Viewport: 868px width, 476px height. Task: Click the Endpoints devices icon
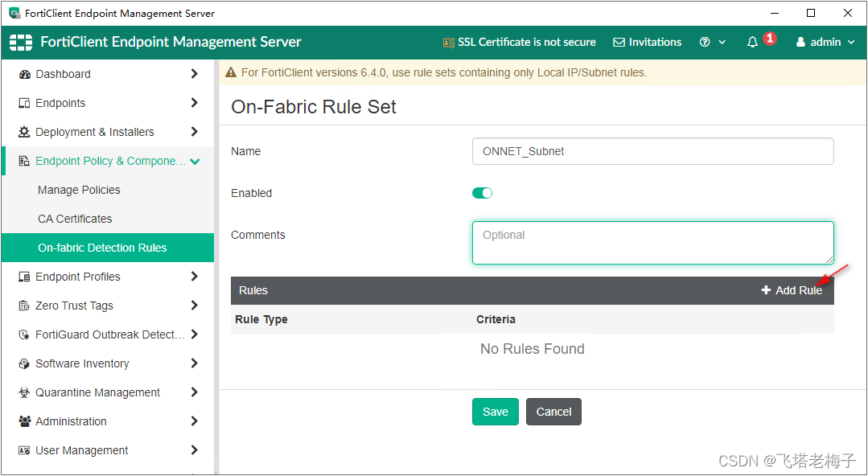pyautogui.click(x=24, y=103)
